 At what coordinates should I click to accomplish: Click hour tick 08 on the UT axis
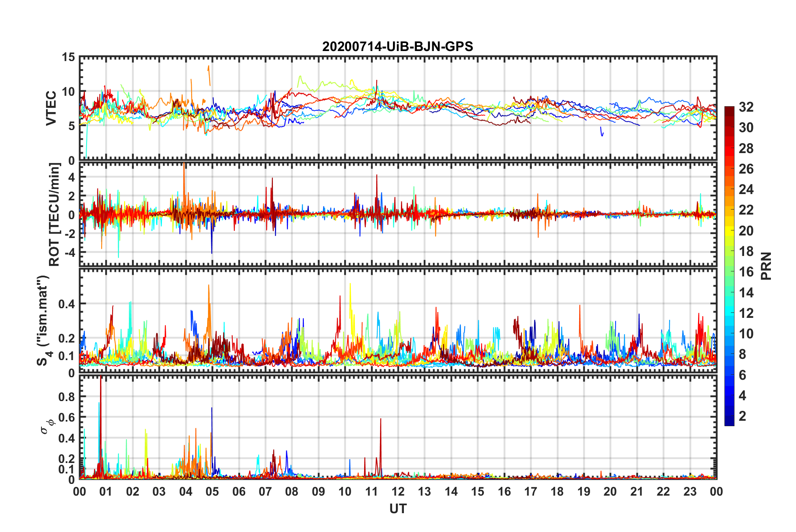292,491
